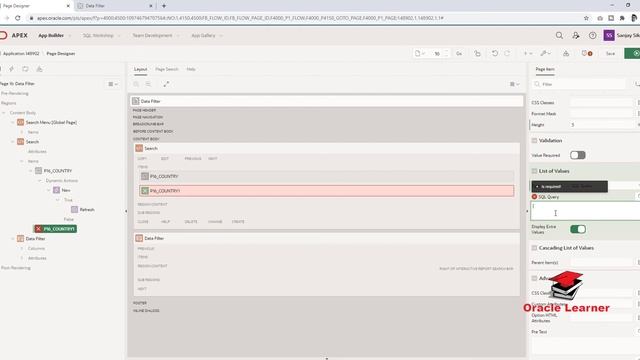Open the Team Development menu

pyautogui.click(x=152, y=36)
